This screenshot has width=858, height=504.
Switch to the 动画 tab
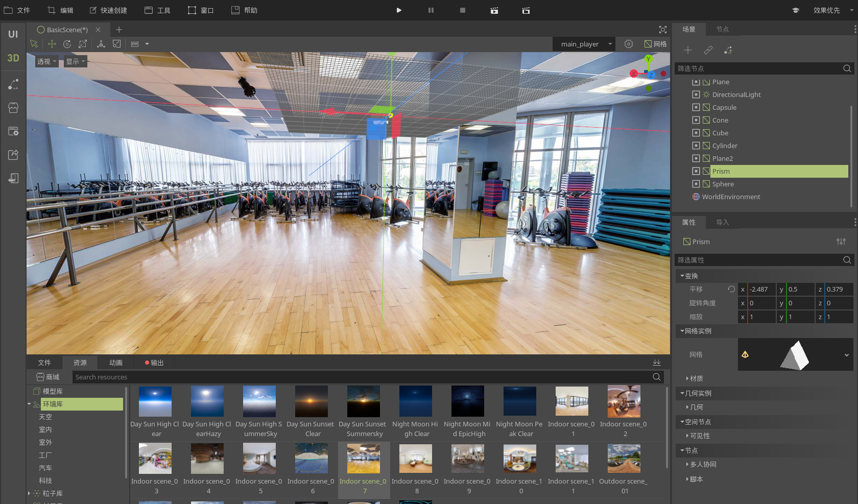(x=115, y=363)
